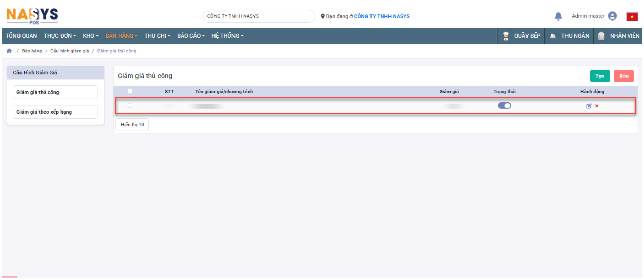This screenshot has width=644, height=280.
Task: Open the Hiển thị 10 page size dropdown
Action: pyautogui.click(x=132, y=125)
